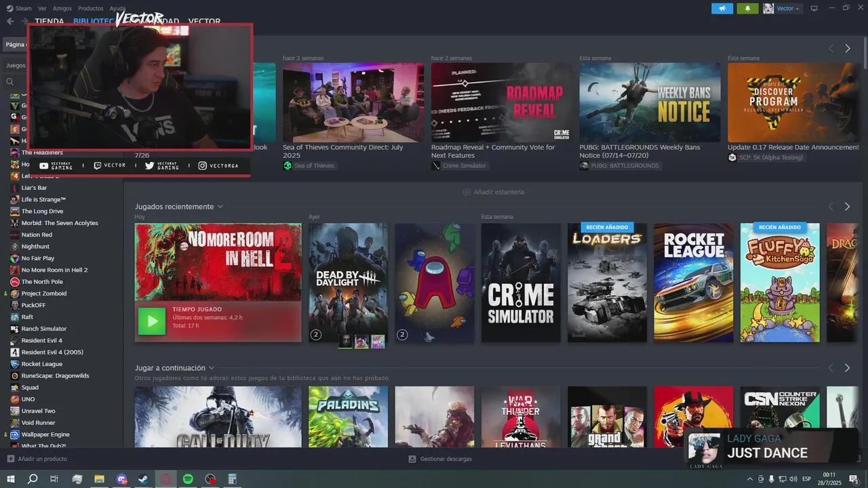The height and width of the screenshot is (488, 868).
Task: Click the Gestionar descargas download icon
Action: coord(412,459)
